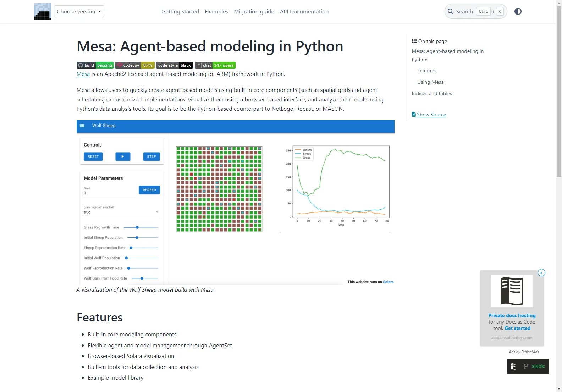
Task: Close the advertisement panel
Action: pyautogui.click(x=541, y=273)
